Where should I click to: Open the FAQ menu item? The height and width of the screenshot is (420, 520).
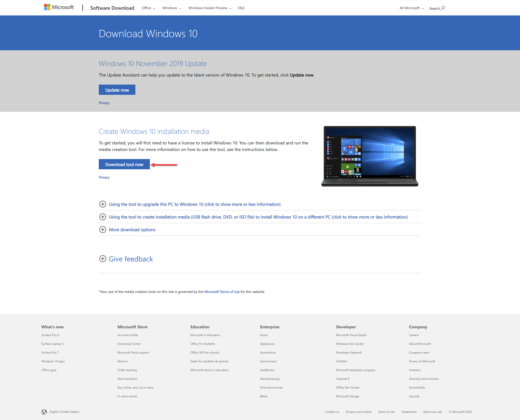[241, 8]
